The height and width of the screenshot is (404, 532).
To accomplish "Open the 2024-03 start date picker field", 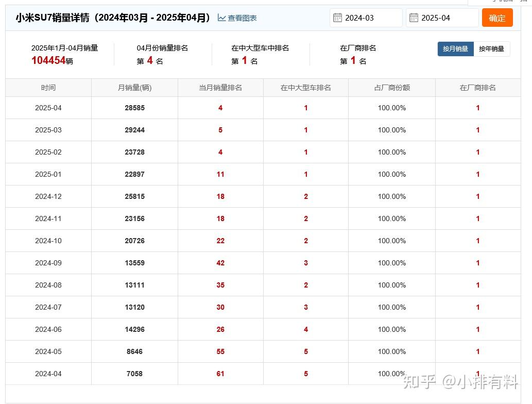I will coord(371,18).
